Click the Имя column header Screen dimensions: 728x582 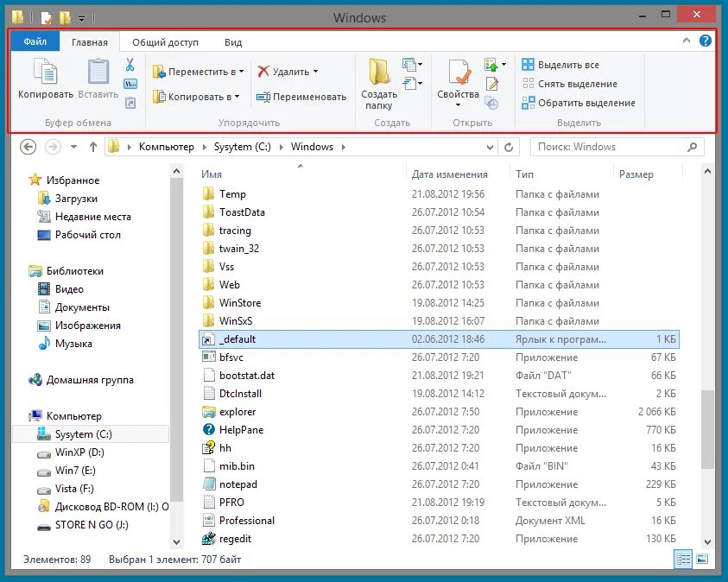click(x=212, y=174)
